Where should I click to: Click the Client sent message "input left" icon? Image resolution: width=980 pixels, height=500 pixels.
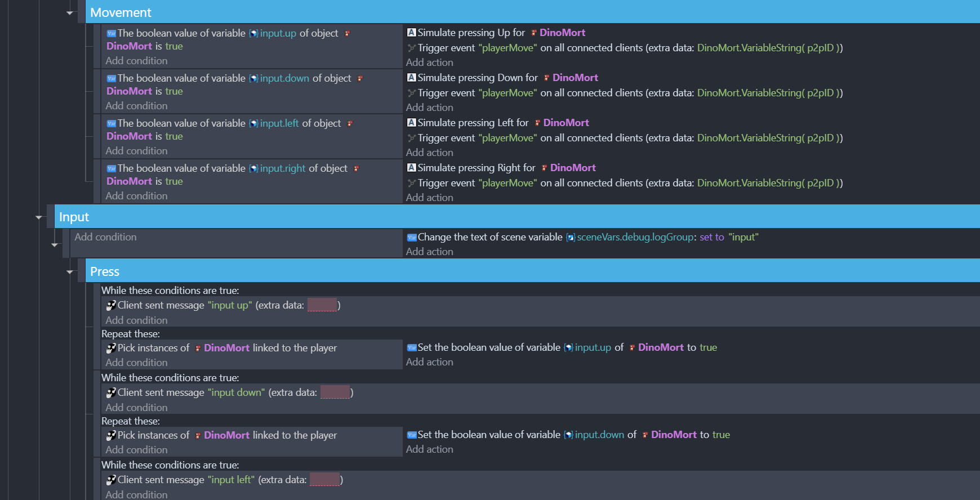(111, 480)
